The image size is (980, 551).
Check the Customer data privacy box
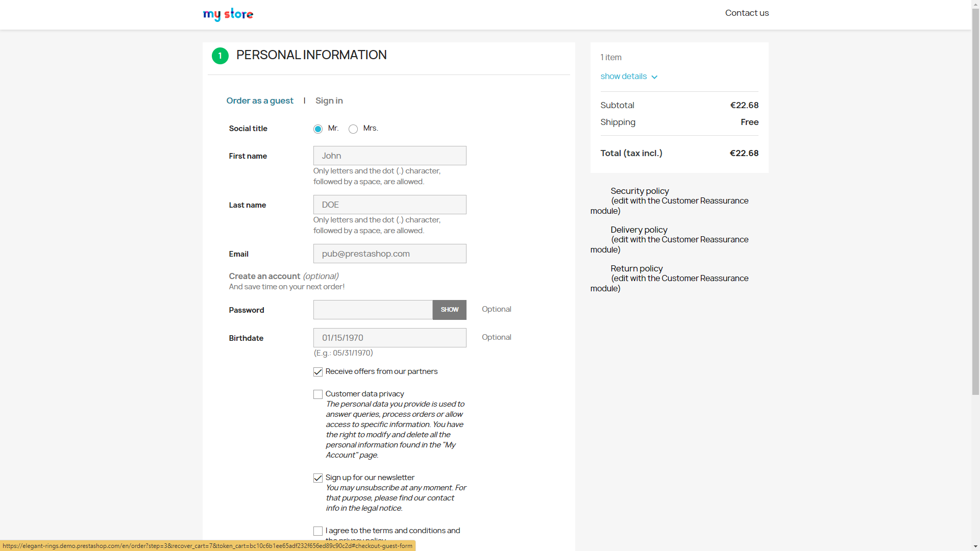click(x=318, y=394)
